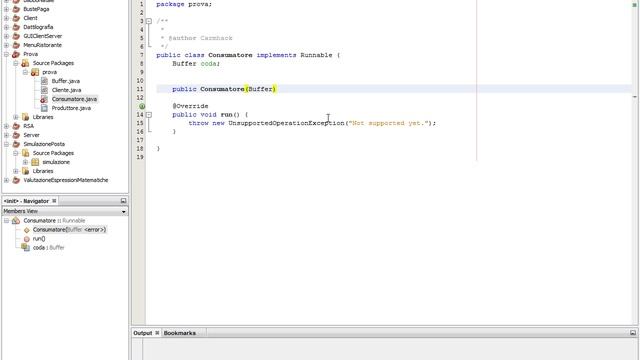The image size is (640, 360).
Task: Select run() member in Navigator
Action: point(39,239)
